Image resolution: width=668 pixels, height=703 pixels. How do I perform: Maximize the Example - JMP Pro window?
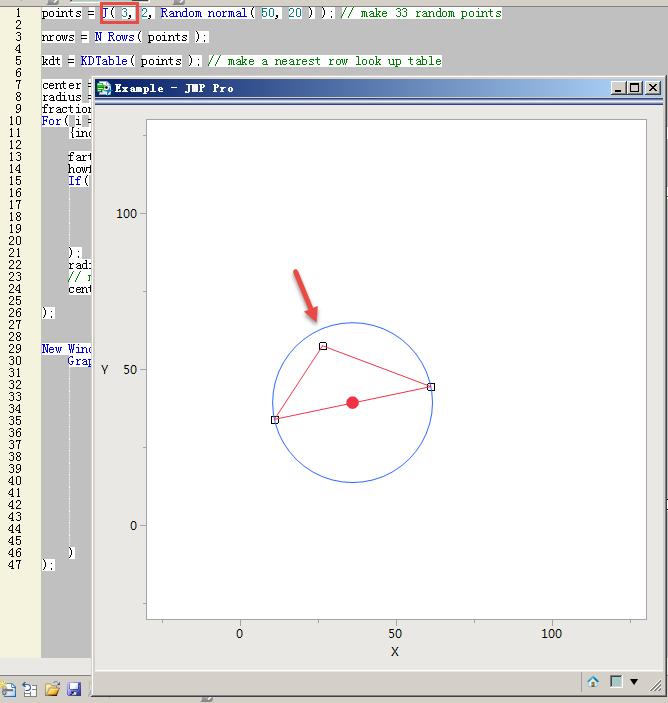[x=635, y=88]
